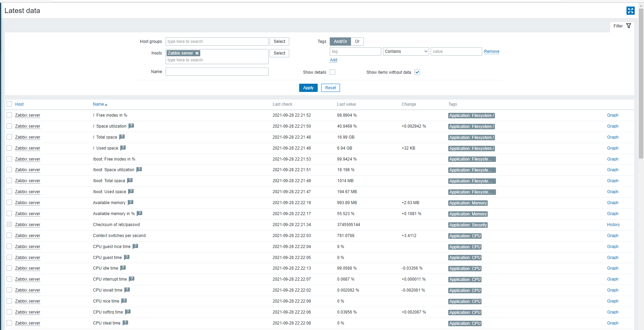Screen dimensions: 644x330
Task: Click Application: Security tag
Action: (468, 225)
